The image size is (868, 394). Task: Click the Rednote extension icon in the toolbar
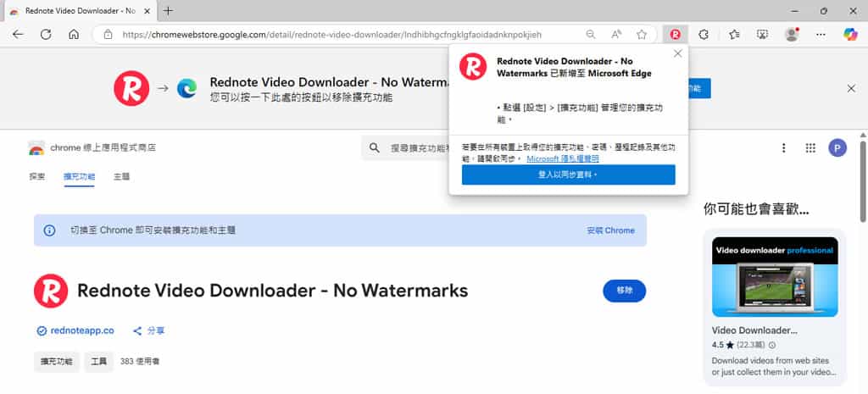pos(676,34)
